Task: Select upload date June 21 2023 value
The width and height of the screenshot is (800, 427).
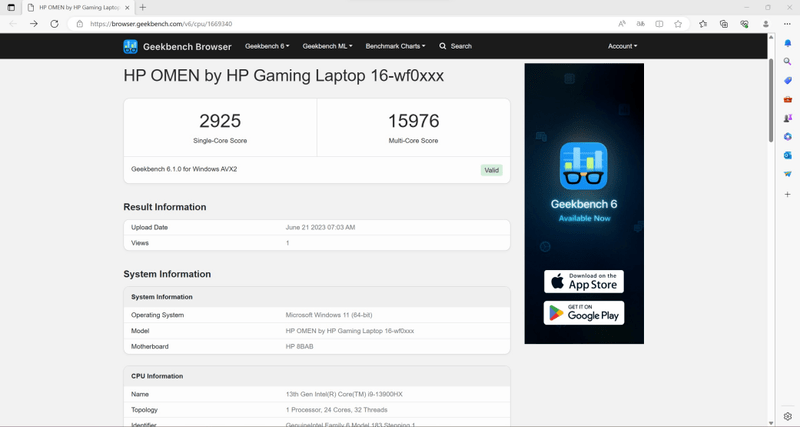Action: [320, 228]
